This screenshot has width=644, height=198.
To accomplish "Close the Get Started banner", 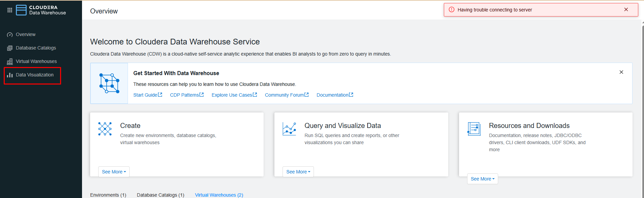I will [621, 72].
